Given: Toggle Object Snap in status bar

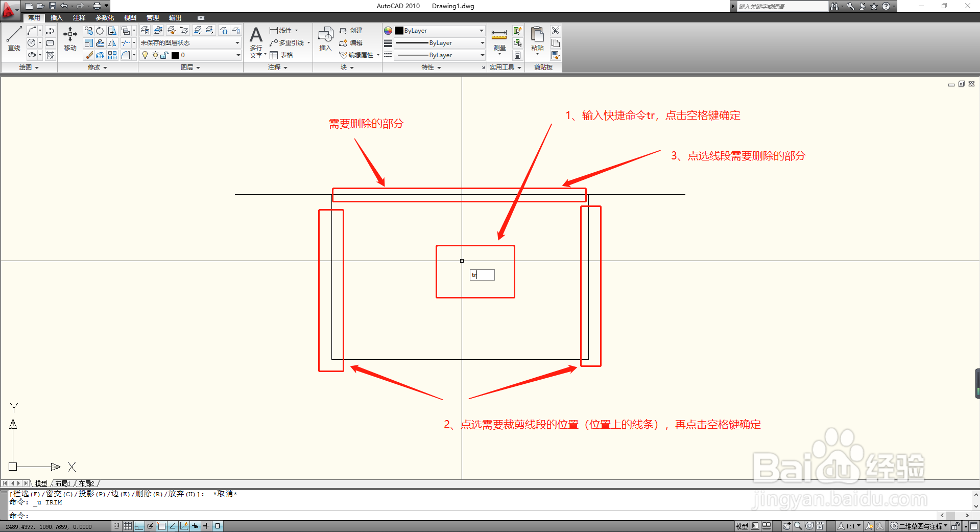Looking at the screenshot, I should (161, 526).
